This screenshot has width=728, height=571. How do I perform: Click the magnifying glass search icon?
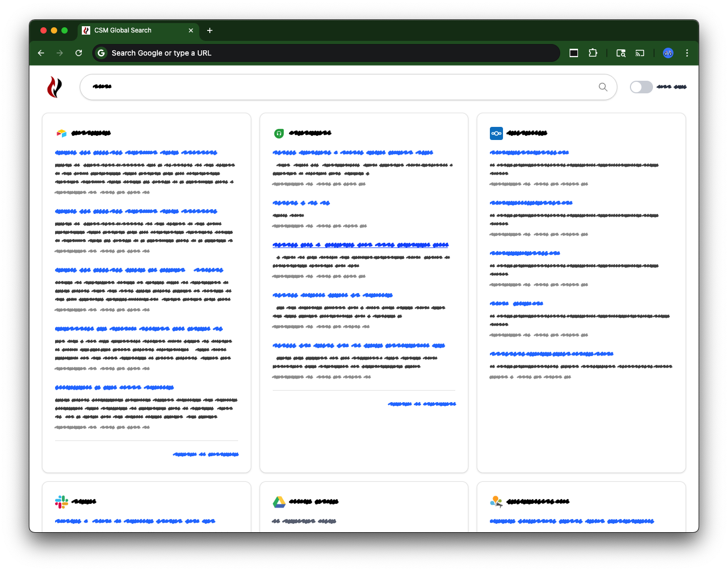(603, 87)
